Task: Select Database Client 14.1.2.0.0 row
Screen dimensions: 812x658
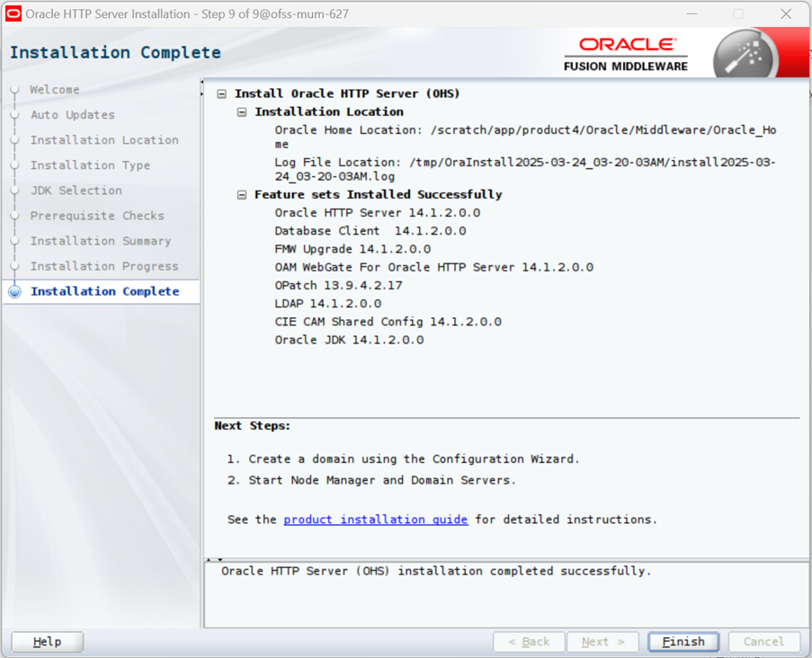Action: tap(370, 231)
